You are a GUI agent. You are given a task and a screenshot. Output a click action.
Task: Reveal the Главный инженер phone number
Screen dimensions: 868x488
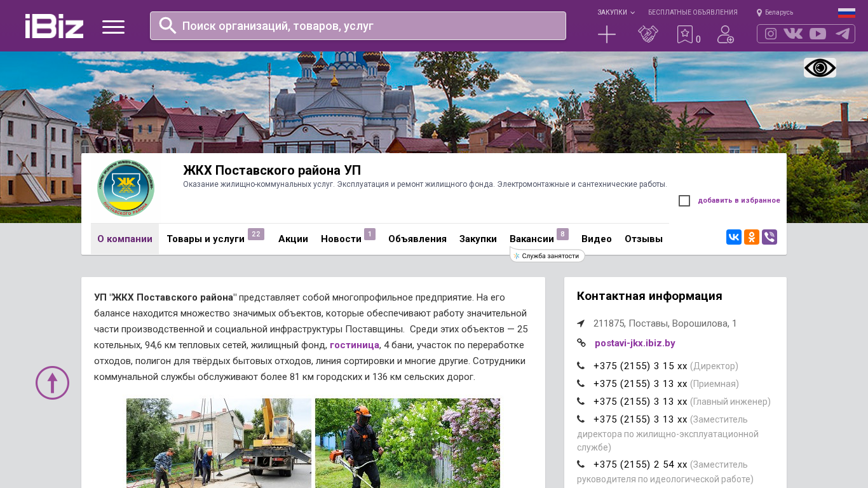(641, 402)
